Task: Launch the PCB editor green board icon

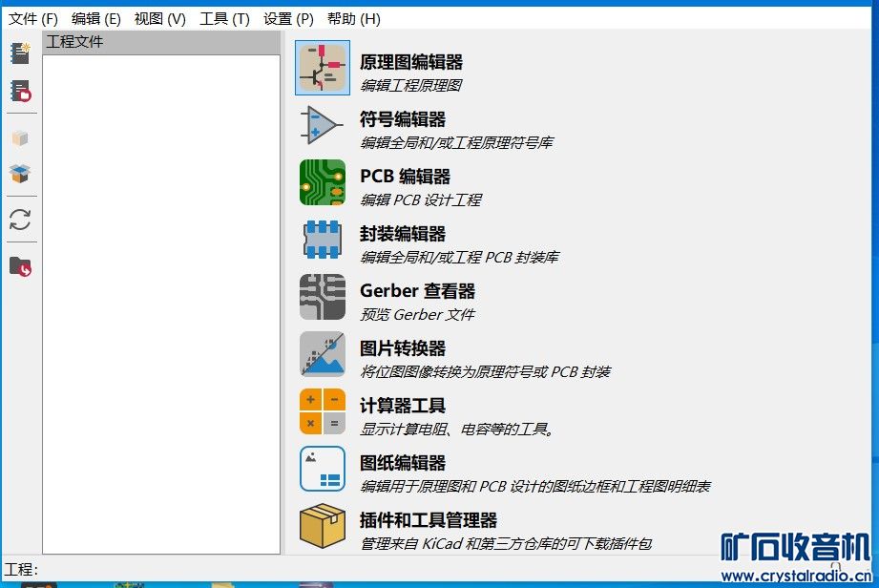Action: 323,182
